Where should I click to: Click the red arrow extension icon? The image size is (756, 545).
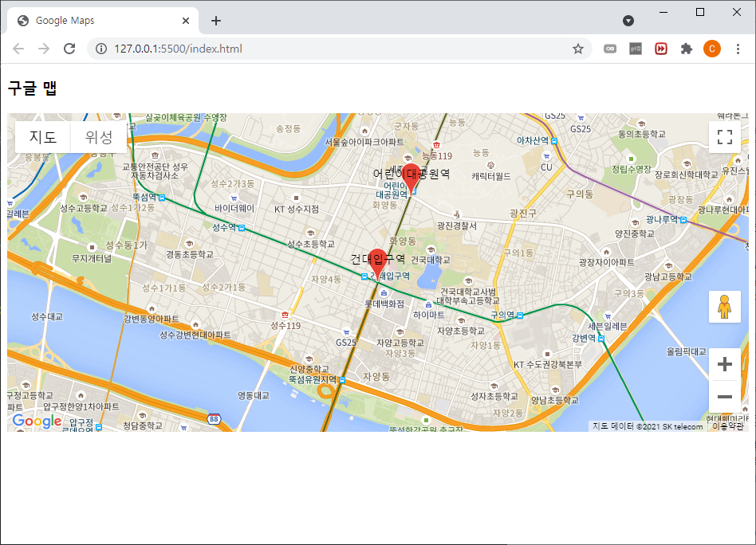(661, 49)
